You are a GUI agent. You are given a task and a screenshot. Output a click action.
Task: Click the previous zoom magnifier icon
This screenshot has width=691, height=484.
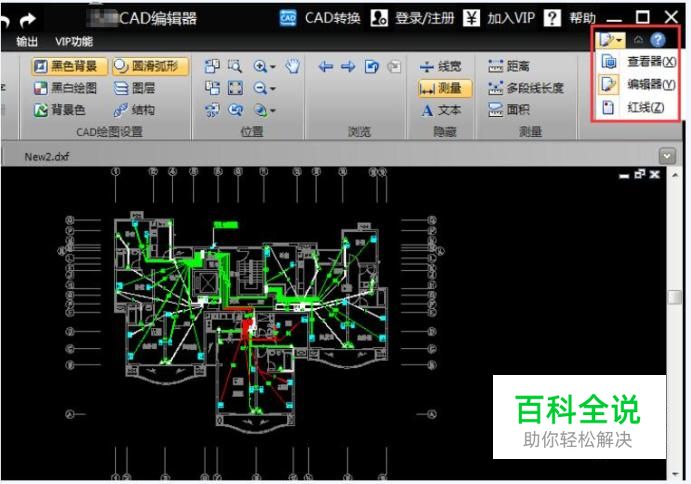pyautogui.click(x=235, y=110)
